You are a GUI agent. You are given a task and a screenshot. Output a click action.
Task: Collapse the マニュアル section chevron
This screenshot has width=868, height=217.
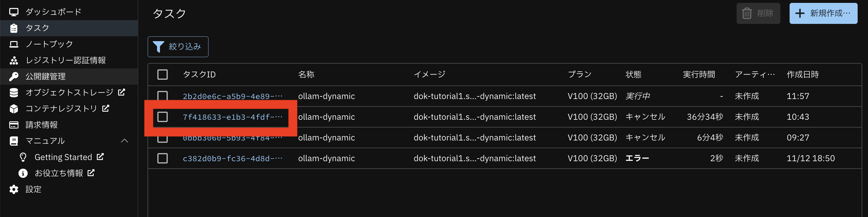pyautogui.click(x=124, y=141)
